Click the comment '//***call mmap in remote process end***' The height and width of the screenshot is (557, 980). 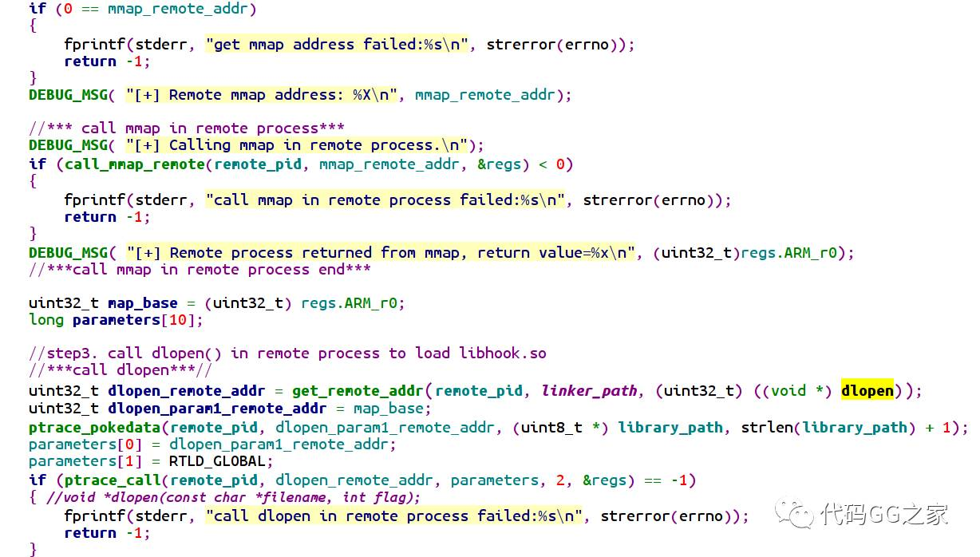(x=200, y=270)
